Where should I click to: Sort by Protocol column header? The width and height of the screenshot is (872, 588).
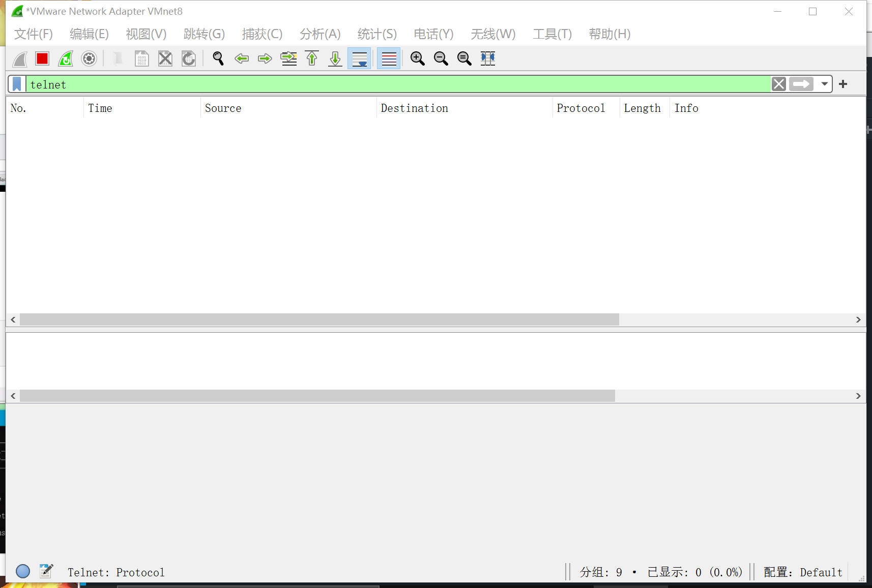(586, 108)
